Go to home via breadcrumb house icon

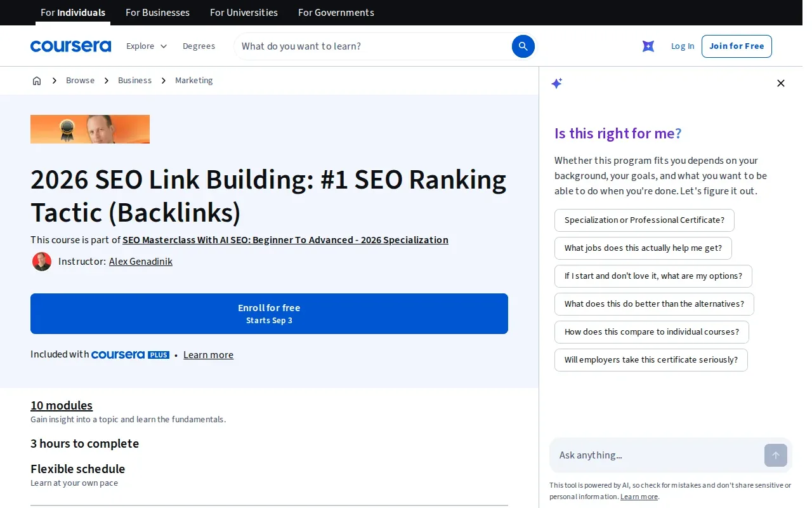click(37, 81)
